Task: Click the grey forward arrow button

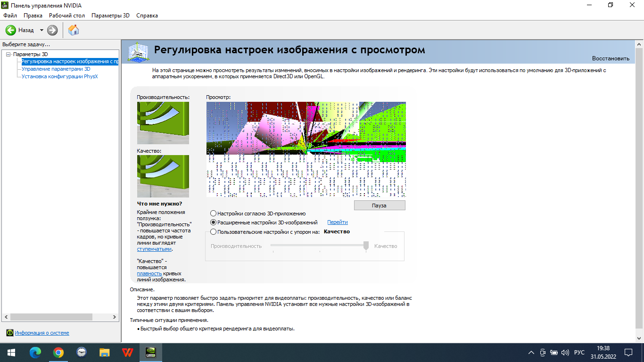Action: [52, 30]
